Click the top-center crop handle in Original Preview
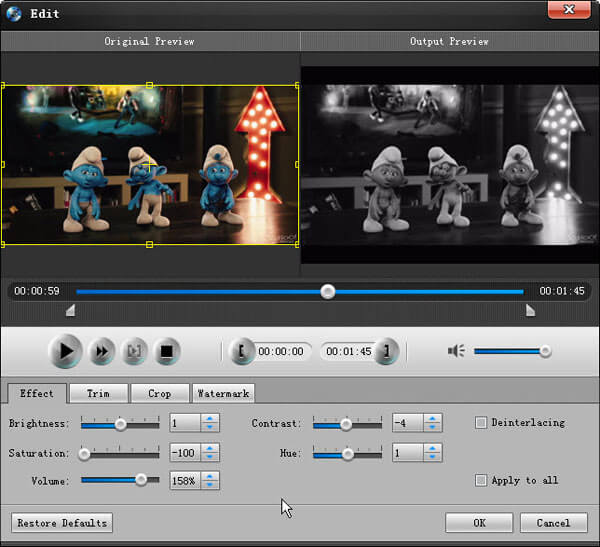This screenshot has width=600, height=547. 150,85
